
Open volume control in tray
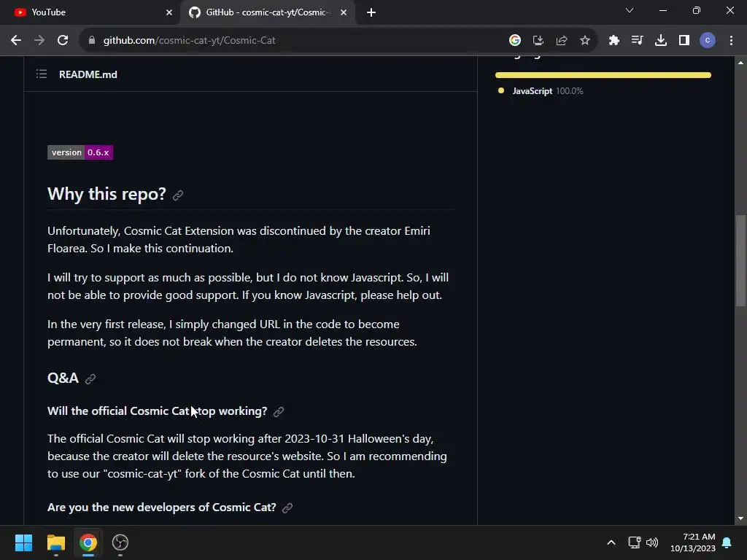tap(652, 542)
